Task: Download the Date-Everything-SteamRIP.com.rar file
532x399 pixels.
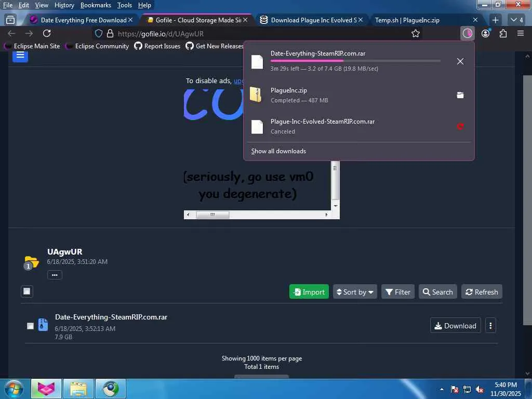Action: [x=455, y=326]
